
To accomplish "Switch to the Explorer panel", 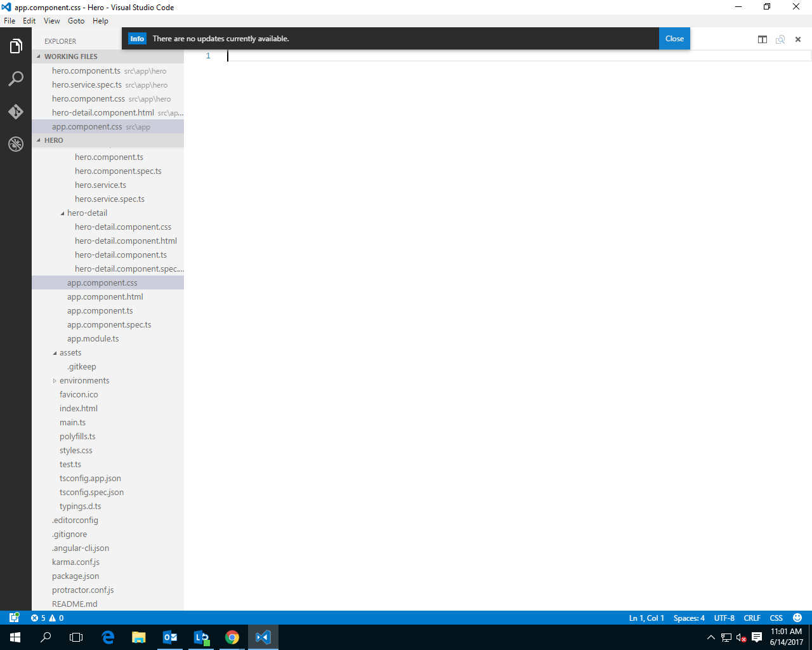I will click(x=15, y=45).
